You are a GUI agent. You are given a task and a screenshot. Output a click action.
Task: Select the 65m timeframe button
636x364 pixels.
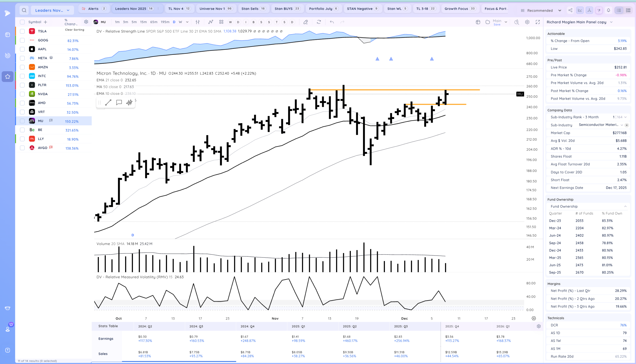click(154, 22)
